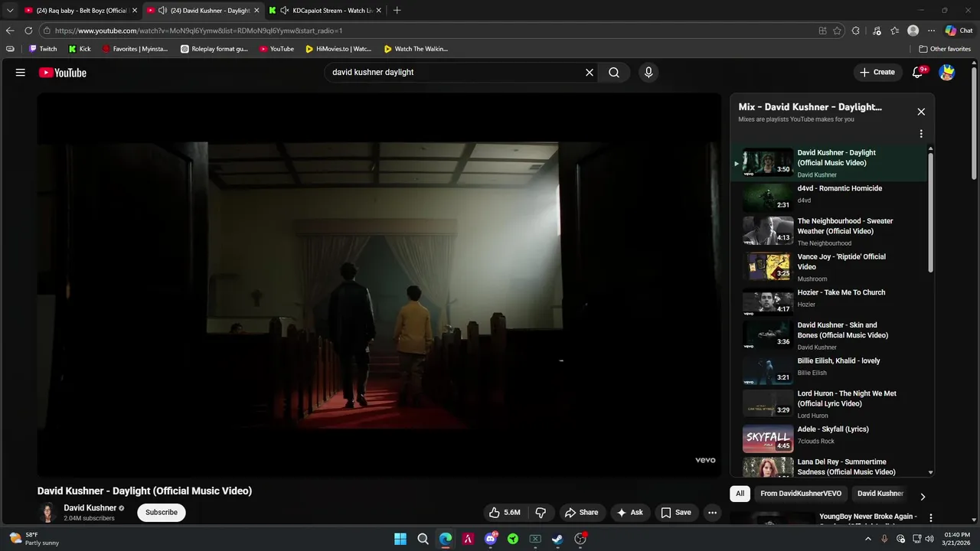Open the Watch The Walkin bookmark
This screenshot has height=551, width=980.
pos(416,49)
